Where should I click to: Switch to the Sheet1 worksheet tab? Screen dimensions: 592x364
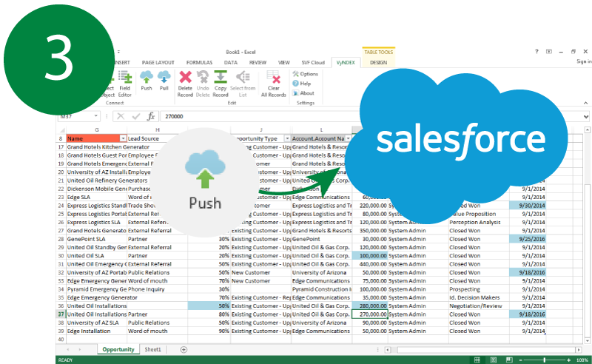tap(152, 350)
